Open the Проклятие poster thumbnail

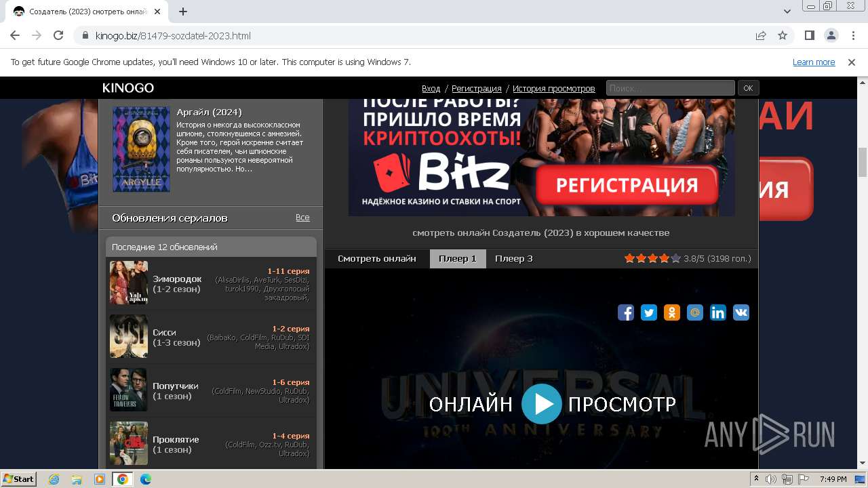tap(129, 443)
